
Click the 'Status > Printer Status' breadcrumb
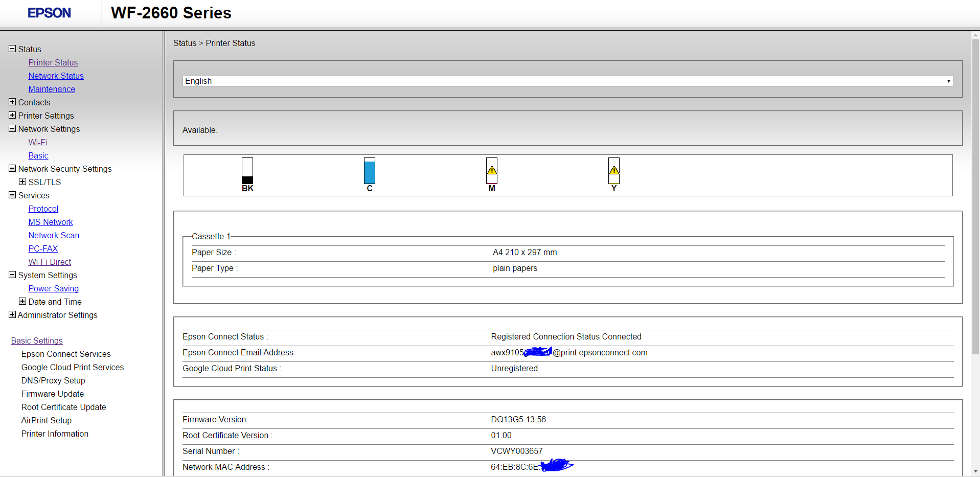point(214,43)
